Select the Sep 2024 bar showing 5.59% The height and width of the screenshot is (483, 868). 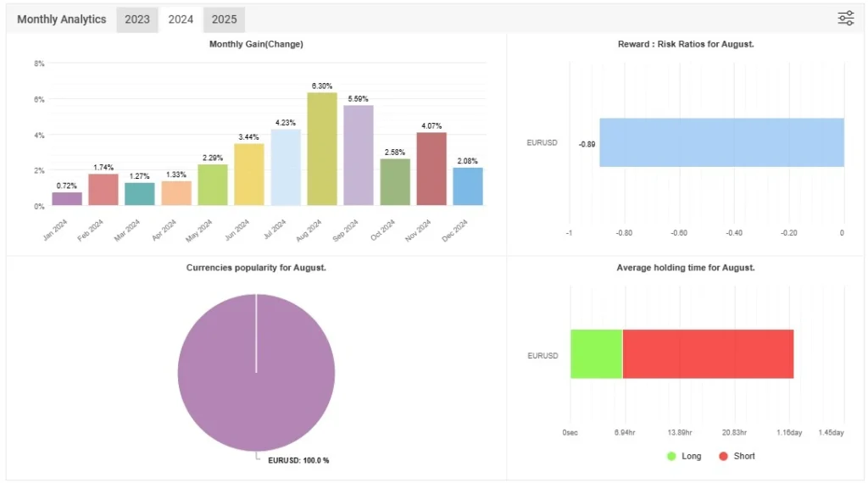(359, 155)
